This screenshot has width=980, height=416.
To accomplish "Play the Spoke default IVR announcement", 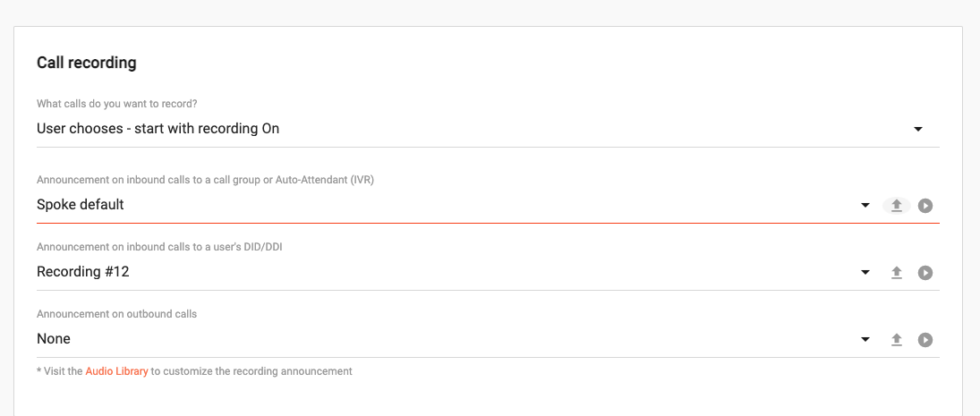I will click(x=925, y=206).
